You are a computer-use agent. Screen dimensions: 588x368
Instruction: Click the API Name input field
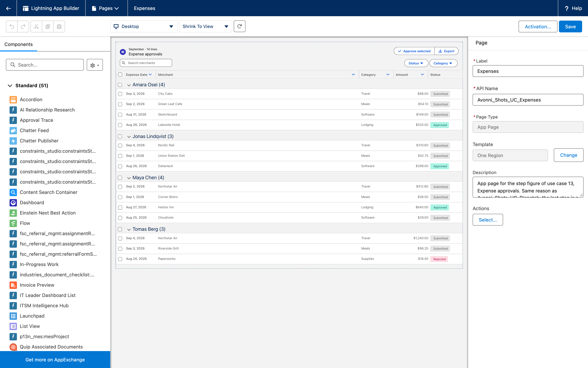[x=528, y=100]
